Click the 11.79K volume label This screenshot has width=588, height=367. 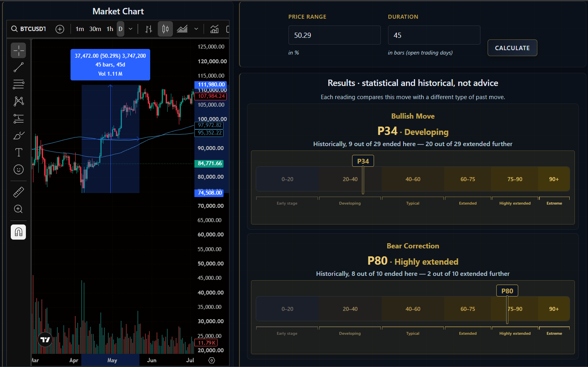pyautogui.click(x=206, y=343)
